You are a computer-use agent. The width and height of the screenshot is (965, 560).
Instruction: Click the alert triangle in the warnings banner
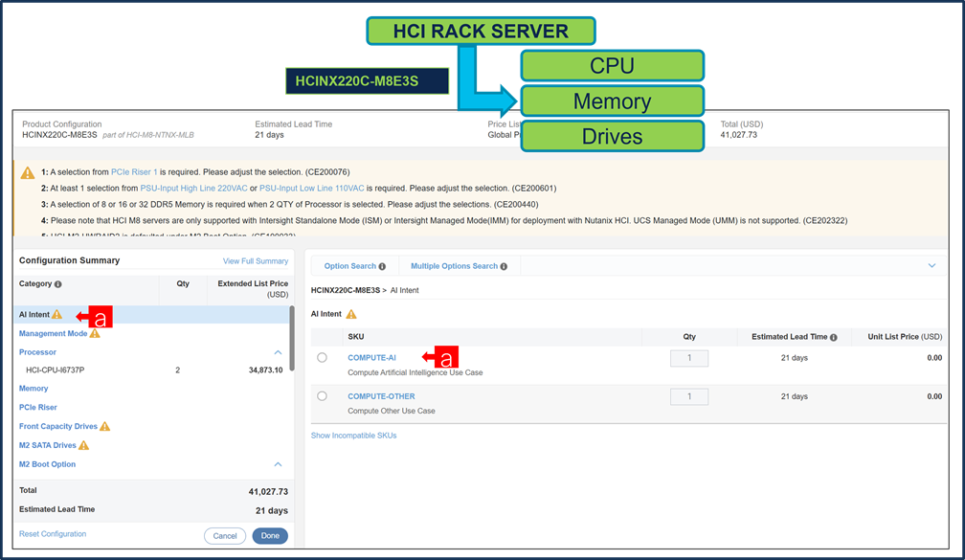tap(28, 173)
